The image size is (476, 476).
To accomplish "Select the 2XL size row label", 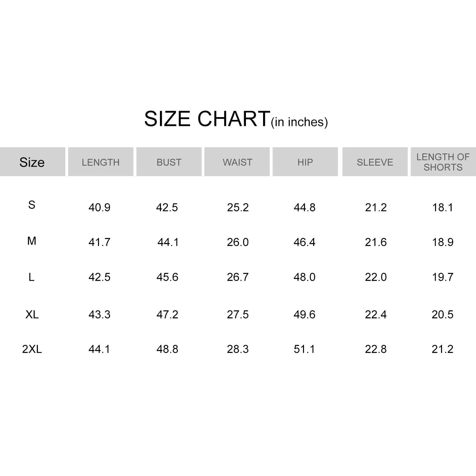I will point(32,349).
